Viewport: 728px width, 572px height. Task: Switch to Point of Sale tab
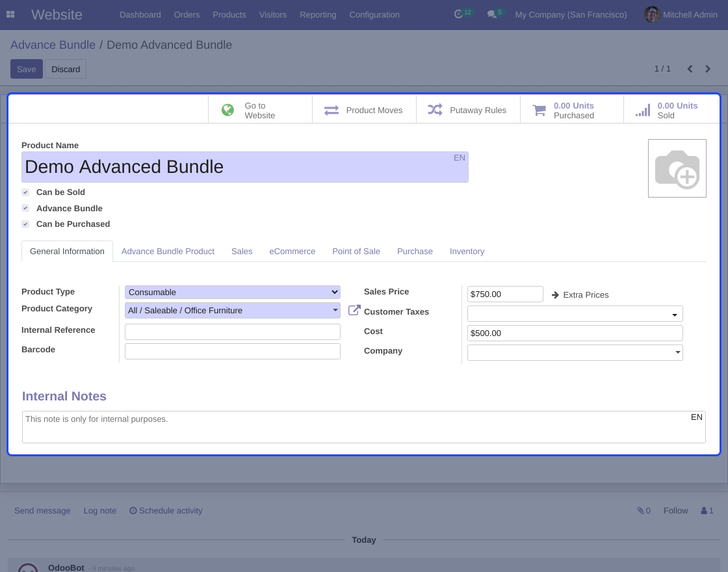pyautogui.click(x=356, y=251)
